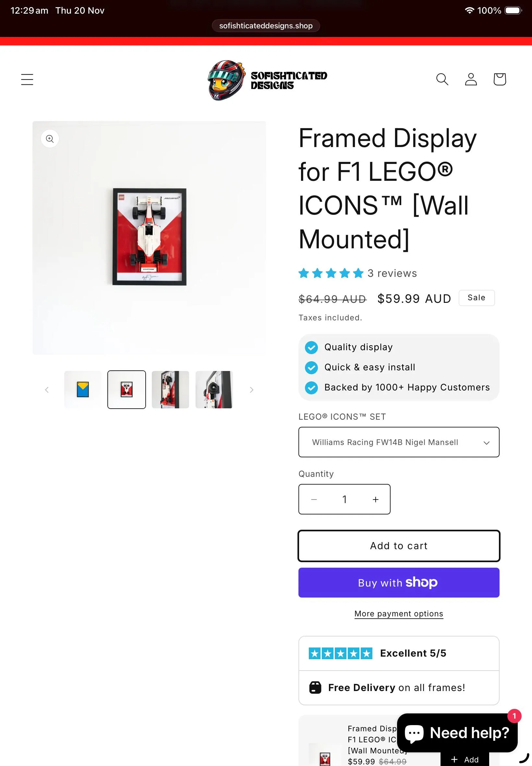Screen dimensions: 532x766
Task: Go to the Sofishticated Designs logo homepage
Action: coord(267,80)
